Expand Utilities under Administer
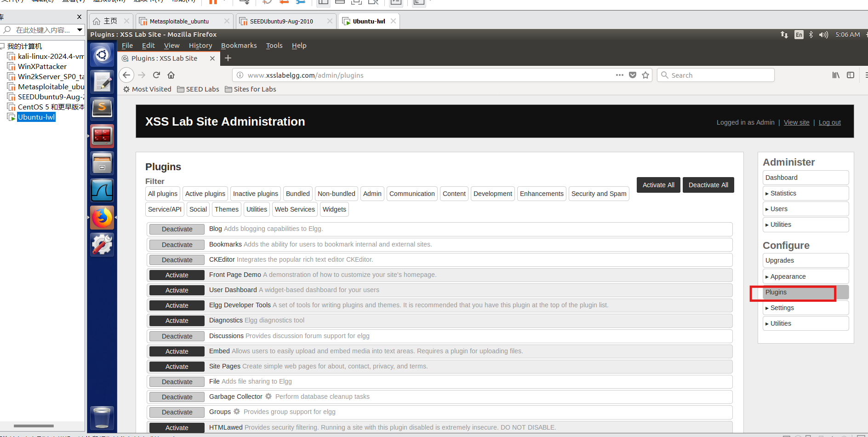 coord(805,224)
